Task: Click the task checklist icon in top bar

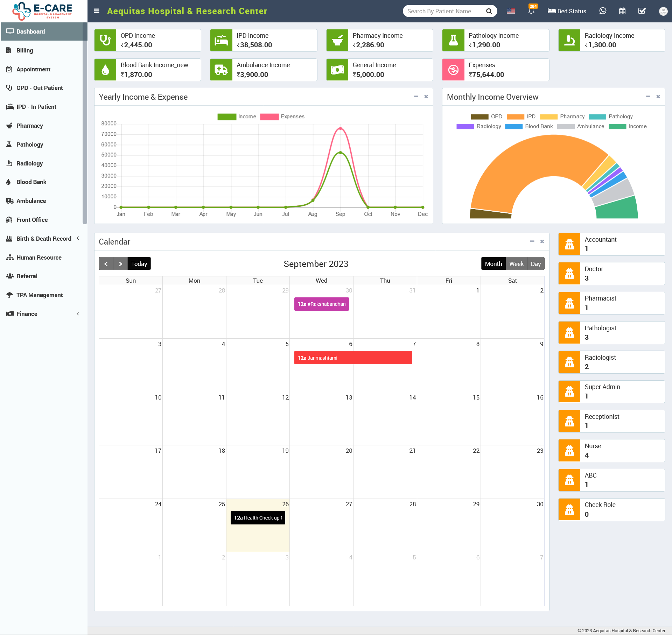Action: click(642, 11)
